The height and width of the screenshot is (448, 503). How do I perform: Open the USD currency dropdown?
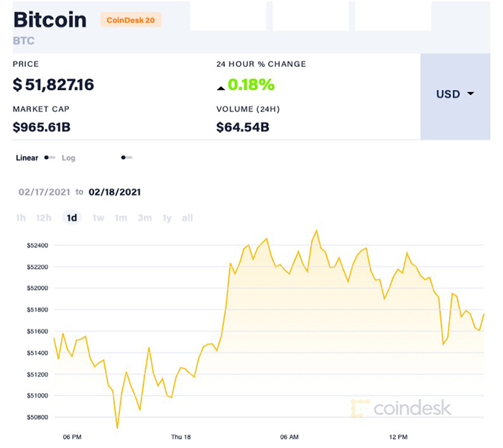(455, 94)
